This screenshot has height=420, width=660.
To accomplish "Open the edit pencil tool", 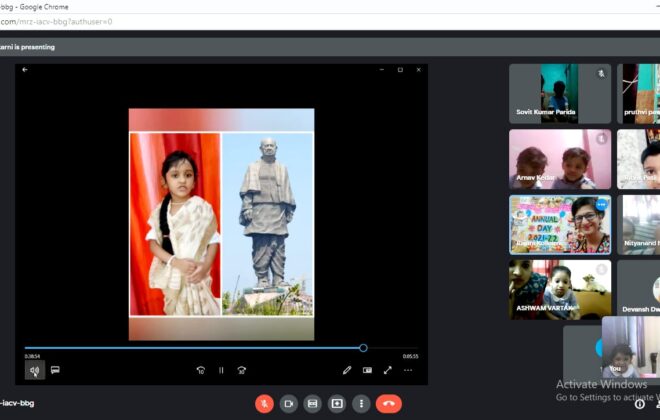I will coord(347,370).
